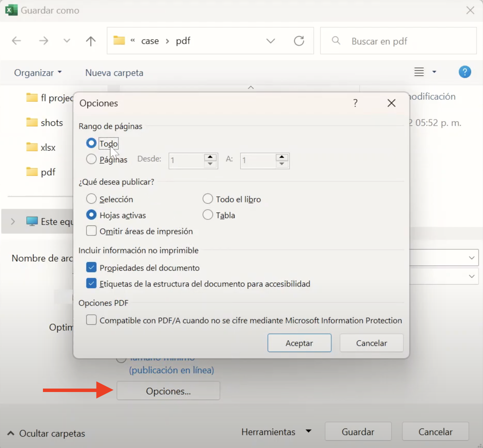Click "Nueva carpeta" to create a folder
This screenshot has height=448, width=483.
[114, 72]
